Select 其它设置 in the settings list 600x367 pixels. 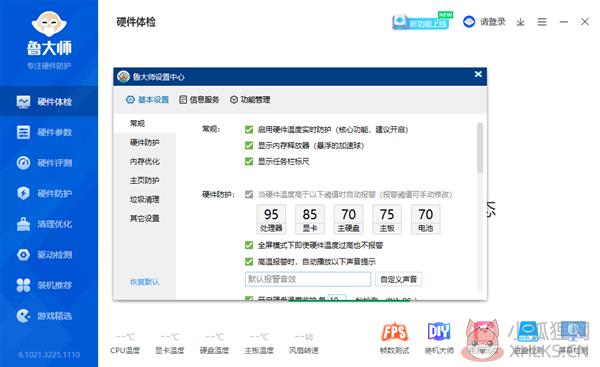tap(145, 219)
